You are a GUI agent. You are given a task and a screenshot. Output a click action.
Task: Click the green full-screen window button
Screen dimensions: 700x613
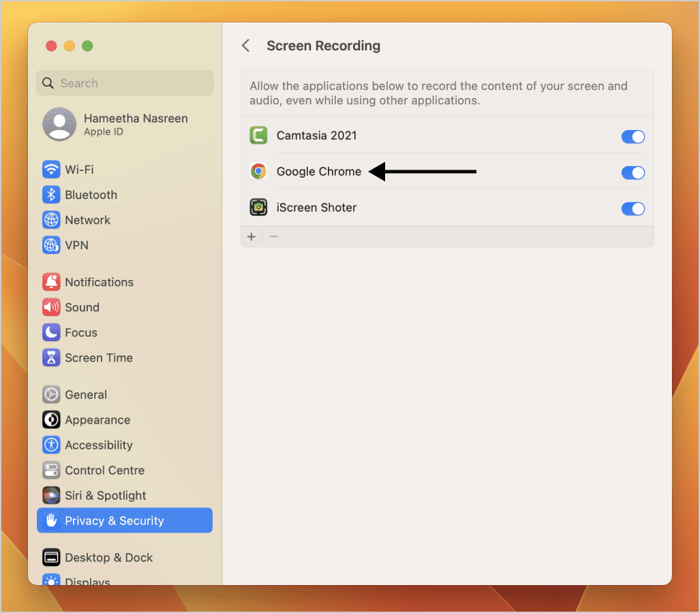tap(87, 46)
